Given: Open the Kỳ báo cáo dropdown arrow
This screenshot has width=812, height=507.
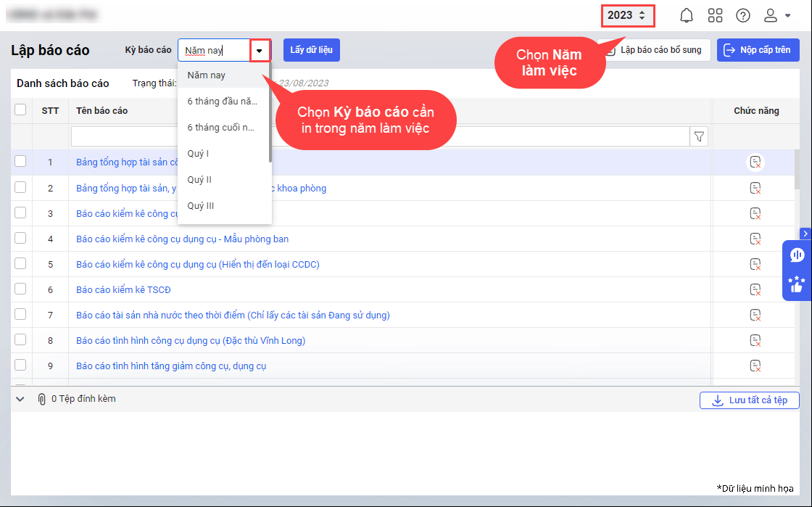Looking at the screenshot, I should click(260, 50).
